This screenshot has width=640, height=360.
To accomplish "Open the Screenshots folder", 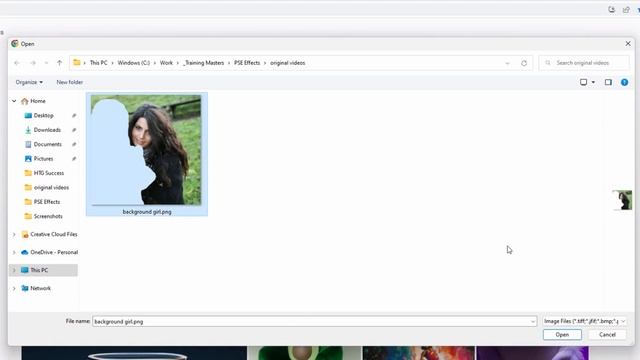I will coord(48,216).
